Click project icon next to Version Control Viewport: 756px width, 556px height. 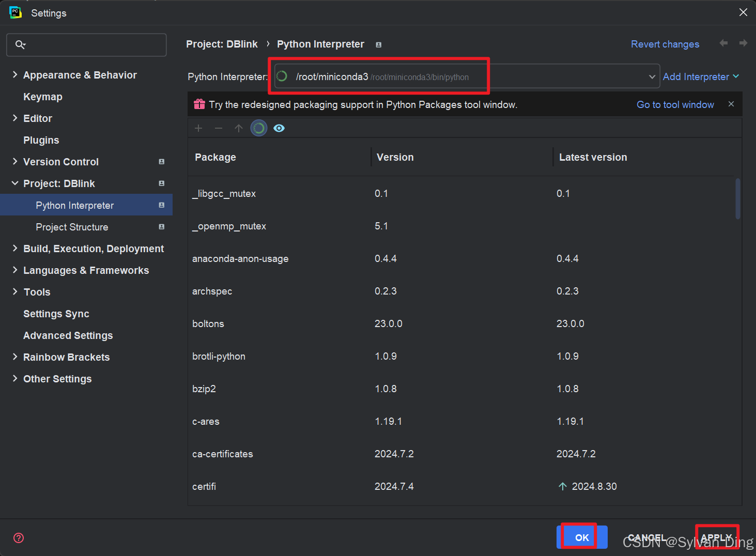coord(162,162)
